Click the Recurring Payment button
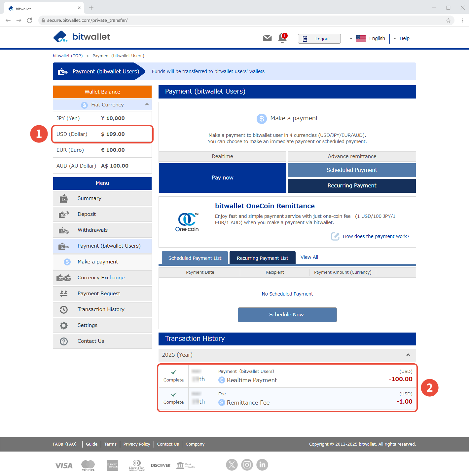This screenshot has height=476, width=469. tap(352, 186)
